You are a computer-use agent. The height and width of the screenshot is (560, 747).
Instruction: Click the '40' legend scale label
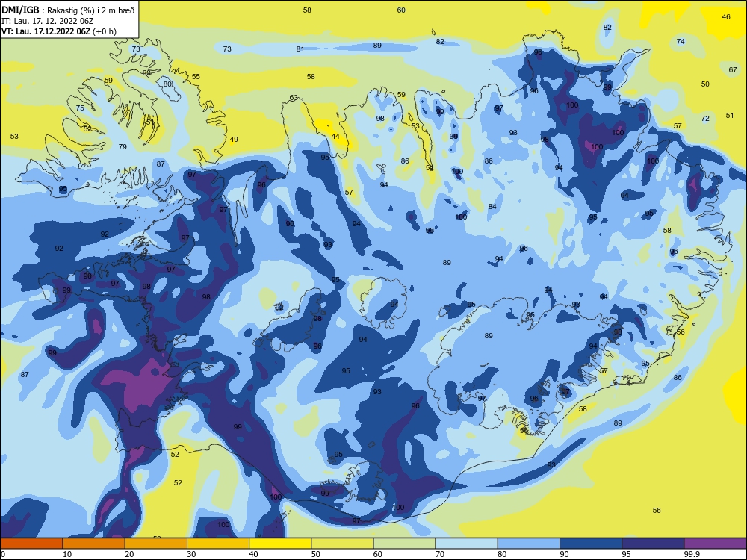(x=254, y=554)
